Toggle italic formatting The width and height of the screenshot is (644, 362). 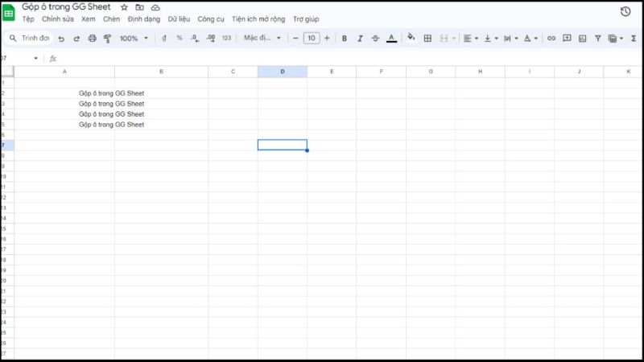(x=360, y=38)
